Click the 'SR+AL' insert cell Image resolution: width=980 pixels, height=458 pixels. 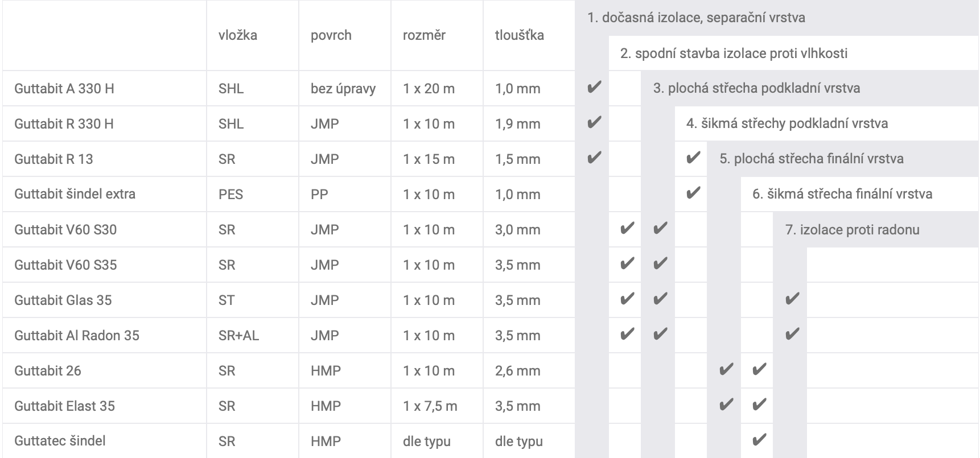(x=238, y=336)
